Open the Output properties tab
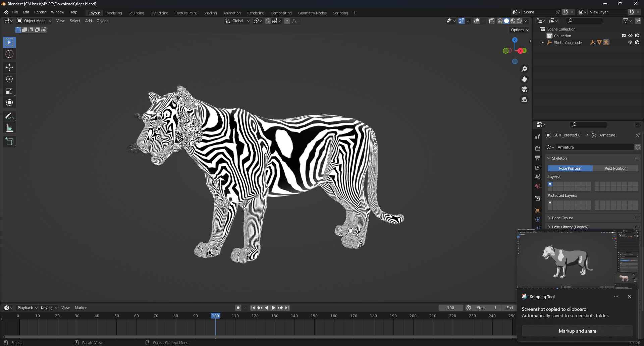 coord(538,158)
